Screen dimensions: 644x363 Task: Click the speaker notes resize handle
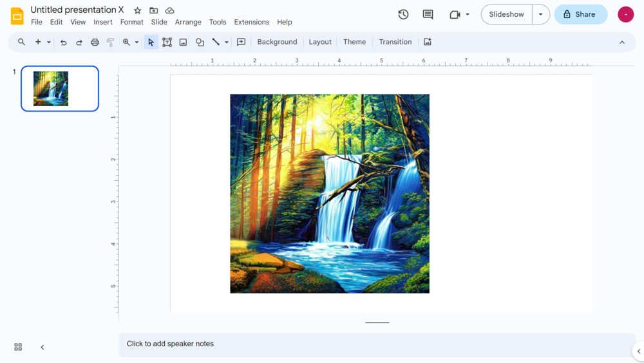click(377, 322)
